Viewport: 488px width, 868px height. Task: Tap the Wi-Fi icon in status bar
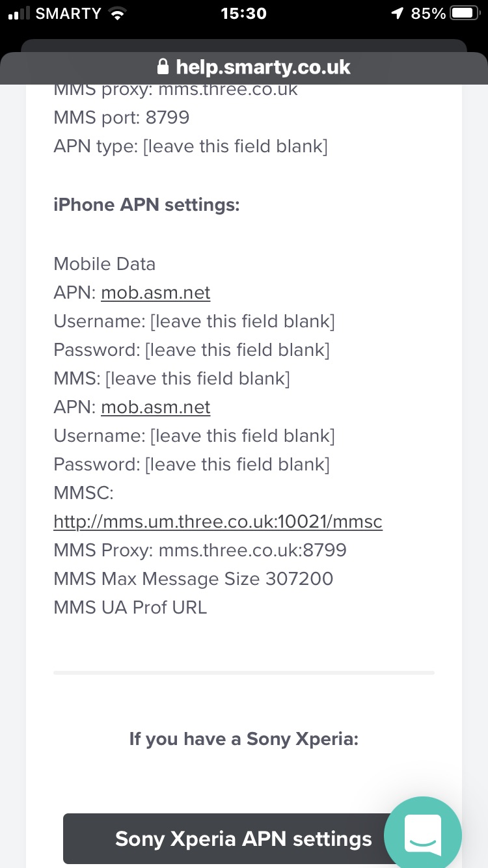[x=117, y=14]
